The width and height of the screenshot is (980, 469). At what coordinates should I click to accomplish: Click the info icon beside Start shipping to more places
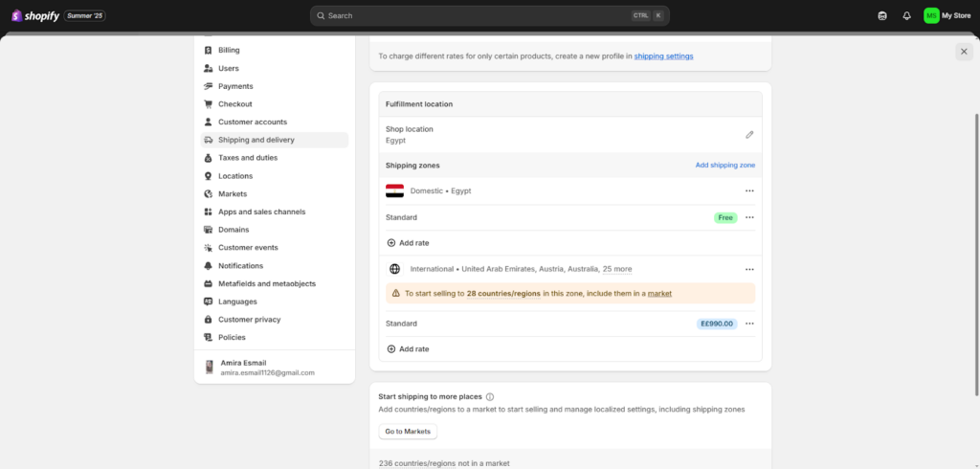[490, 396]
